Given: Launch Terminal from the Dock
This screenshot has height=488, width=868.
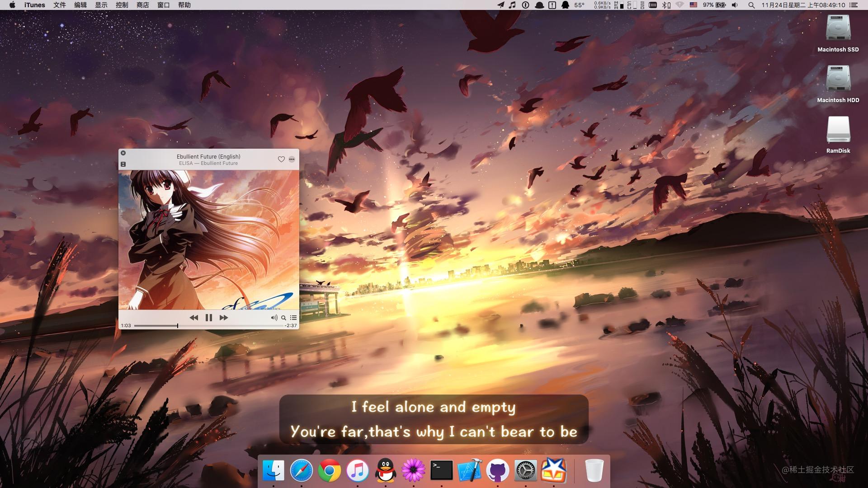Looking at the screenshot, I should [x=441, y=470].
